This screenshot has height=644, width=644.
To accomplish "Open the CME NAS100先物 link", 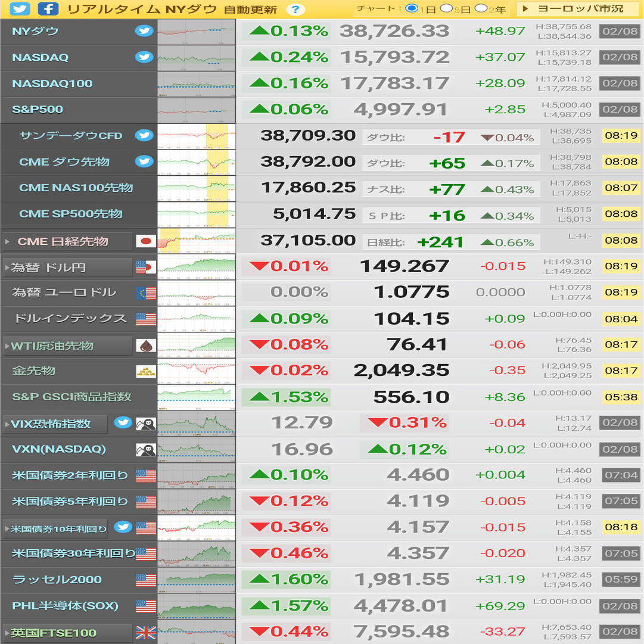I will 76,188.
